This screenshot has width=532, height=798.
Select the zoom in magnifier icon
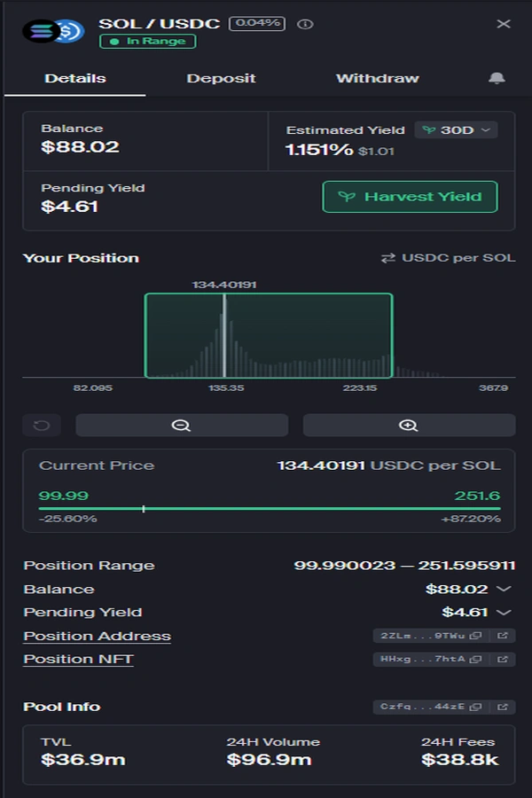pyautogui.click(x=407, y=425)
